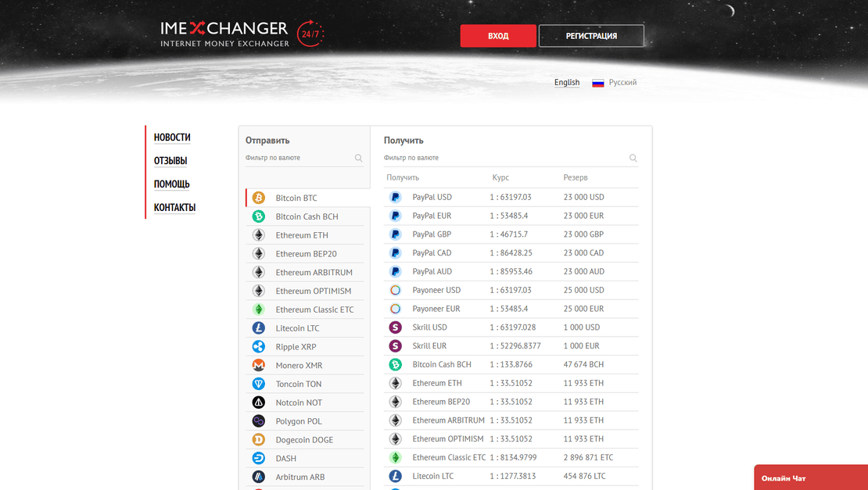Image resolution: width=868 pixels, height=490 pixels.
Task: Open the НОВОСТИ menu item
Action: [172, 138]
